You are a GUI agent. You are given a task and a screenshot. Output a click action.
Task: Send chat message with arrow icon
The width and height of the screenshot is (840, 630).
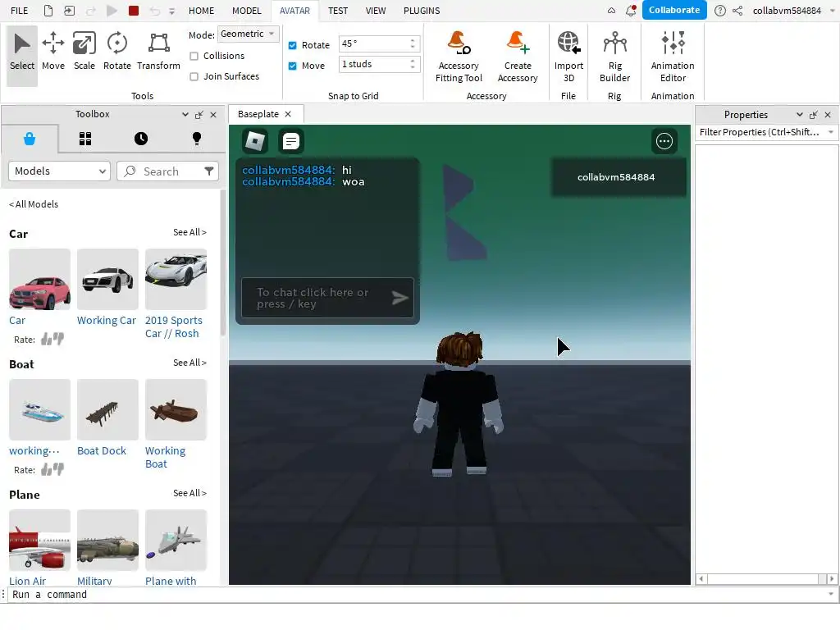point(399,298)
